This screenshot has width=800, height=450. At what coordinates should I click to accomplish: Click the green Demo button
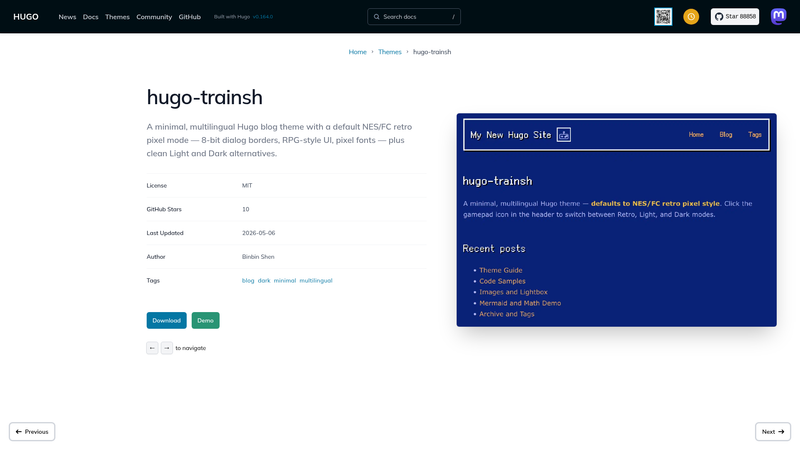206,320
